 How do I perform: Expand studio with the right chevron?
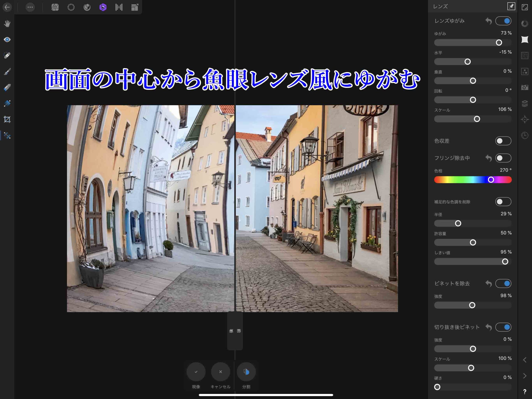(x=525, y=376)
